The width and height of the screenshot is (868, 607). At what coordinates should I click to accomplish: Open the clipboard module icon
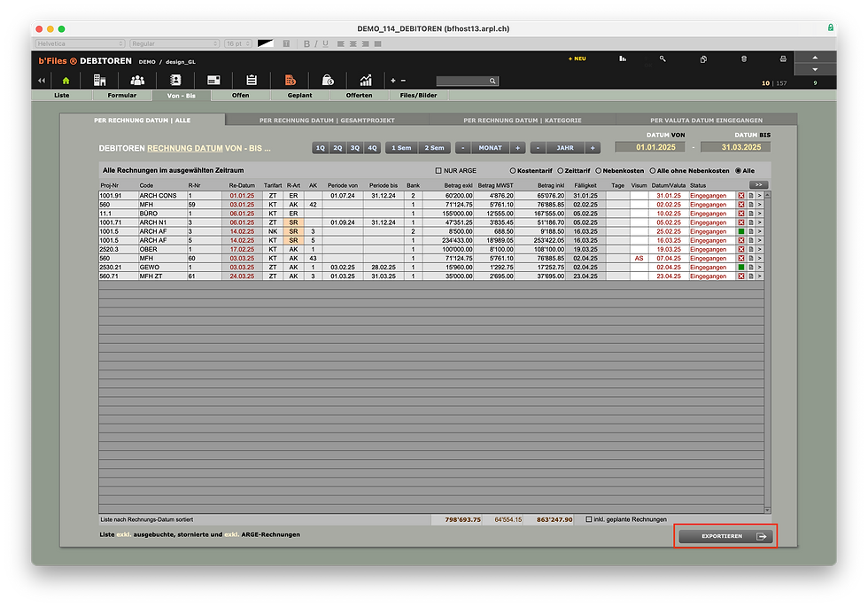252,81
